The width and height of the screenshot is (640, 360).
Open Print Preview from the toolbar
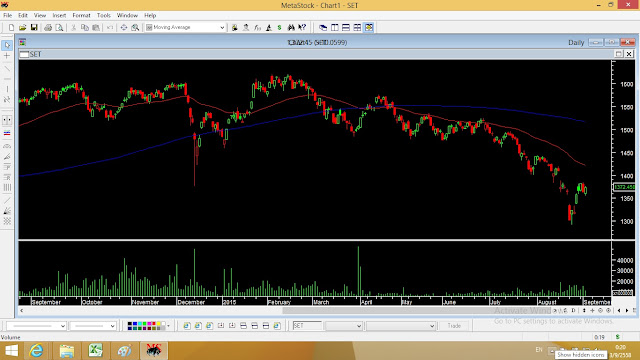pos(60,27)
